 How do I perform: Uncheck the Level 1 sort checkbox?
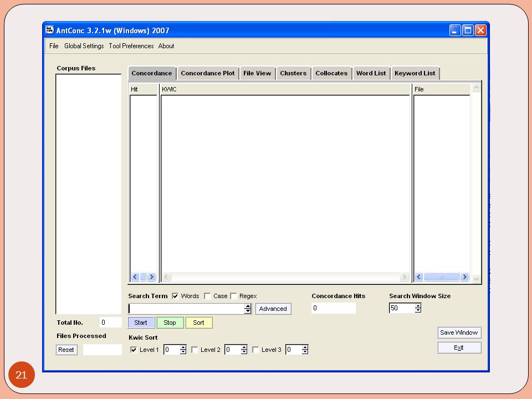[x=134, y=350]
